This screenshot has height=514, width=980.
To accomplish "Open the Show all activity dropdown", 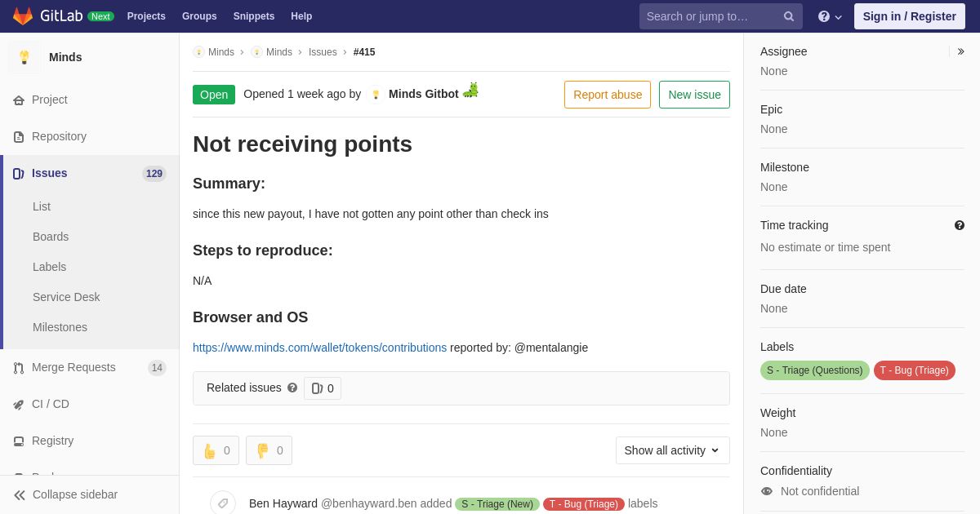I will tap(673, 450).
